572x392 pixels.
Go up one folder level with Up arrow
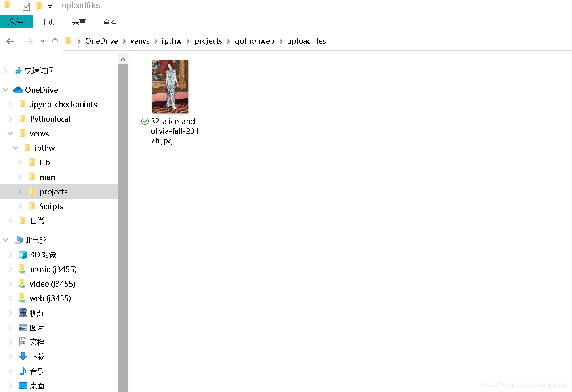point(55,41)
